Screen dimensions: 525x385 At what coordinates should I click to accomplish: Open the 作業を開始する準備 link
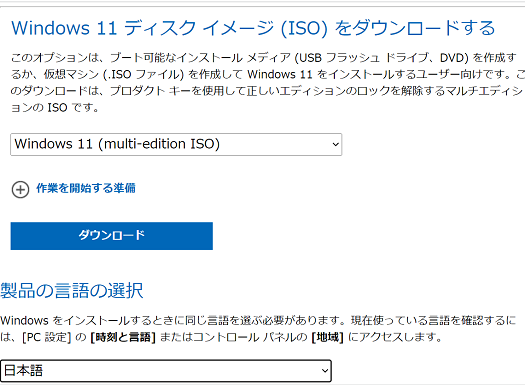86,188
